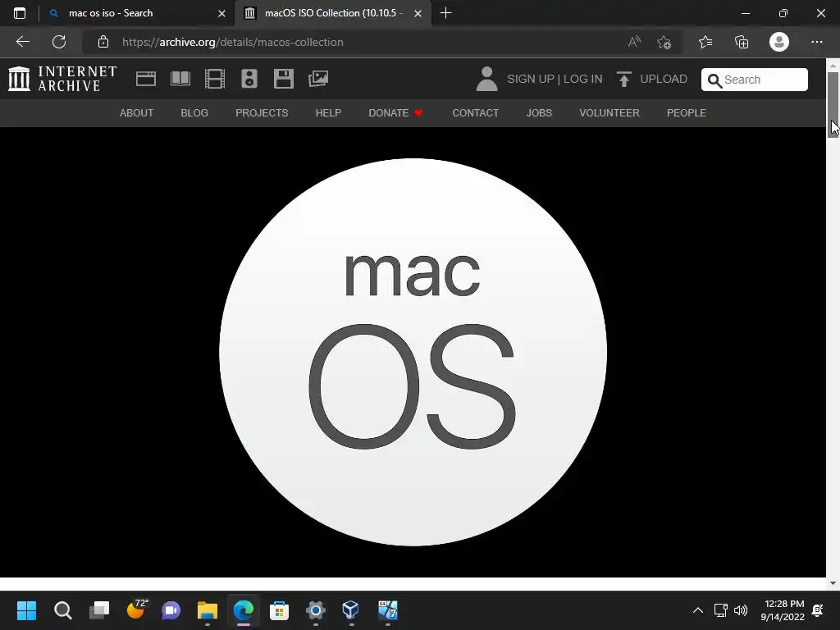
Task: Open the Images icon
Action: [x=318, y=79]
